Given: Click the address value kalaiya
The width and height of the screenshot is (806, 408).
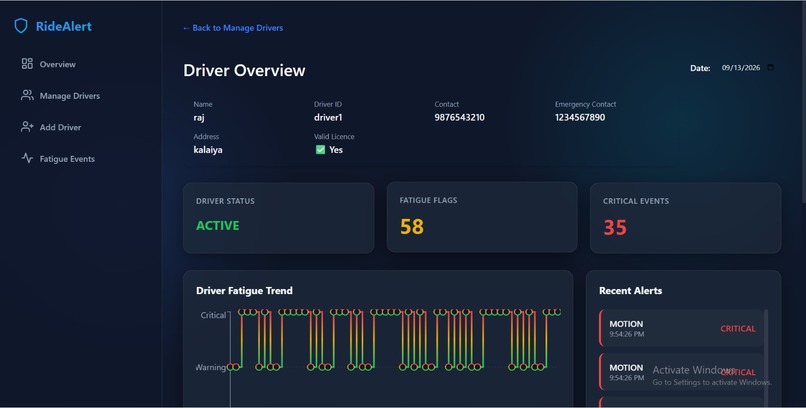Looking at the screenshot, I should [208, 150].
